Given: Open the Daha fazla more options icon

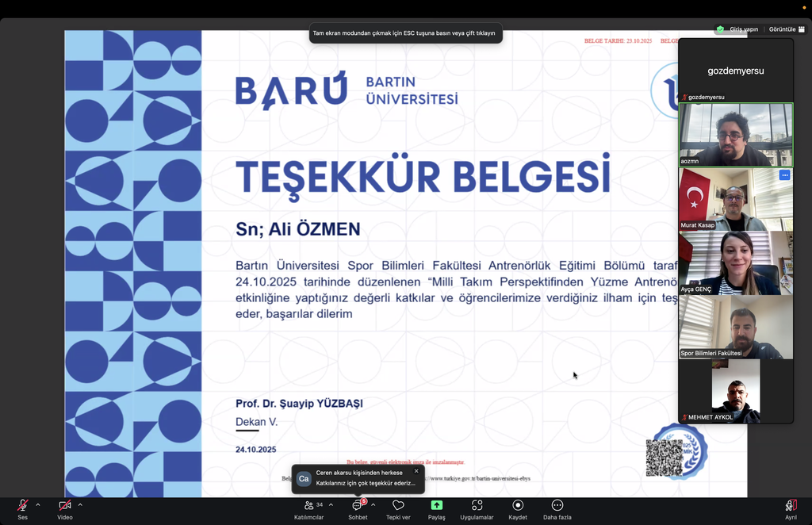Looking at the screenshot, I should (x=557, y=506).
